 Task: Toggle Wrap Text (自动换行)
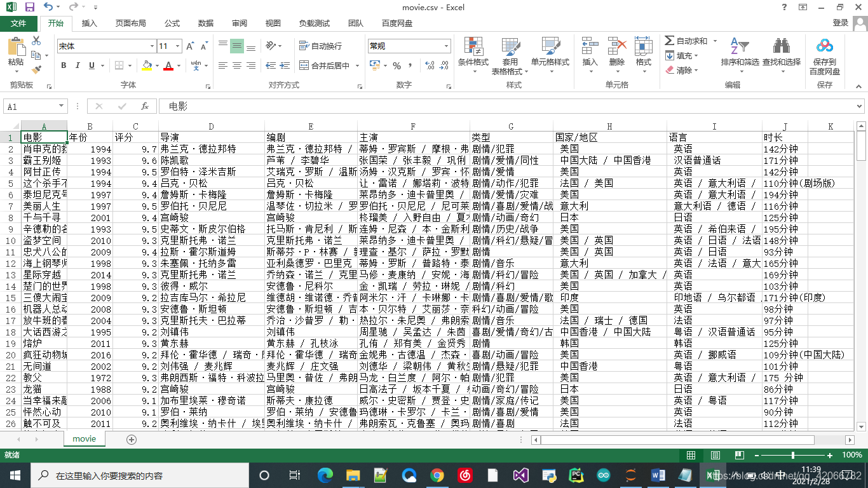(321, 46)
